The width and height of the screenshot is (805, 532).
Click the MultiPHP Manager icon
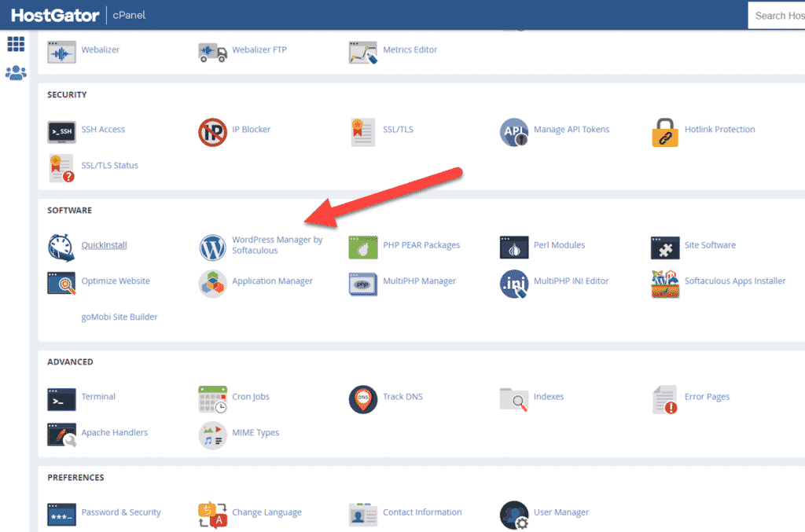[363, 284]
